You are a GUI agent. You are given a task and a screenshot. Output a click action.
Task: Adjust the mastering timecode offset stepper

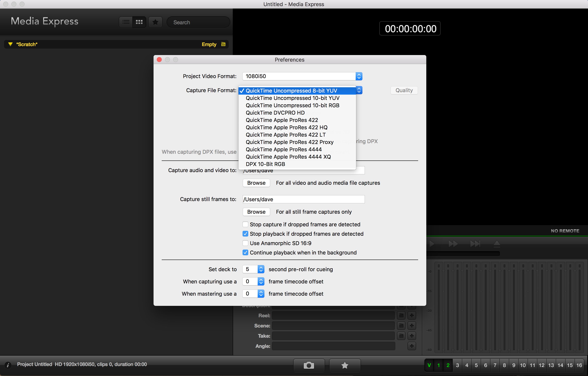[261, 293]
